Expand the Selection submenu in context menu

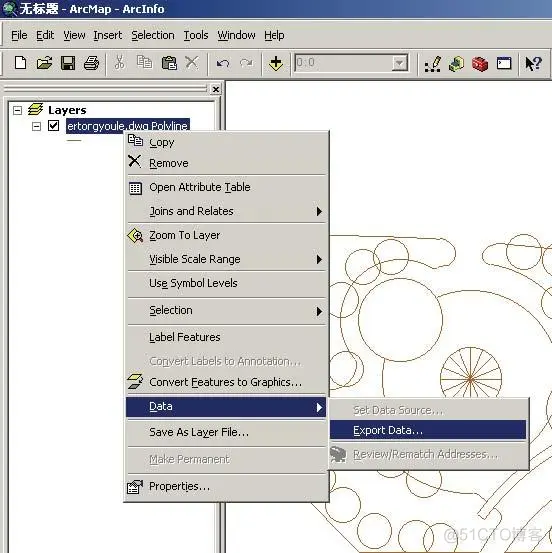point(226,311)
